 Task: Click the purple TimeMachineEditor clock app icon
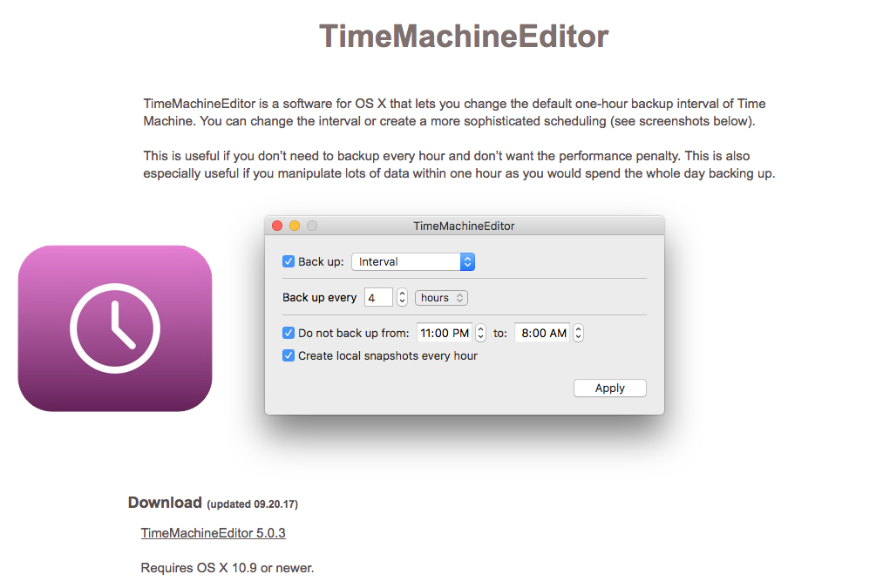coord(115,328)
